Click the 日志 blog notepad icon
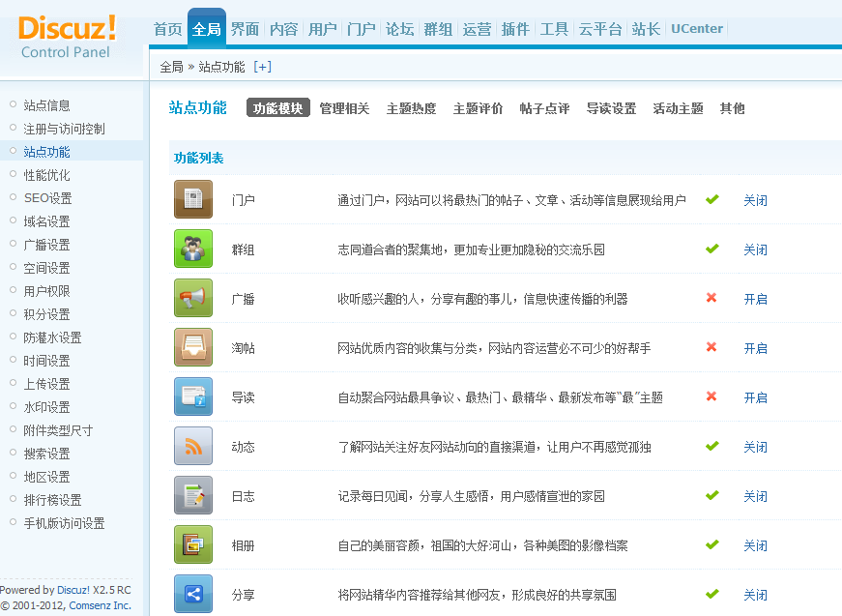Viewport: 842px width, 616px height. tap(193, 495)
